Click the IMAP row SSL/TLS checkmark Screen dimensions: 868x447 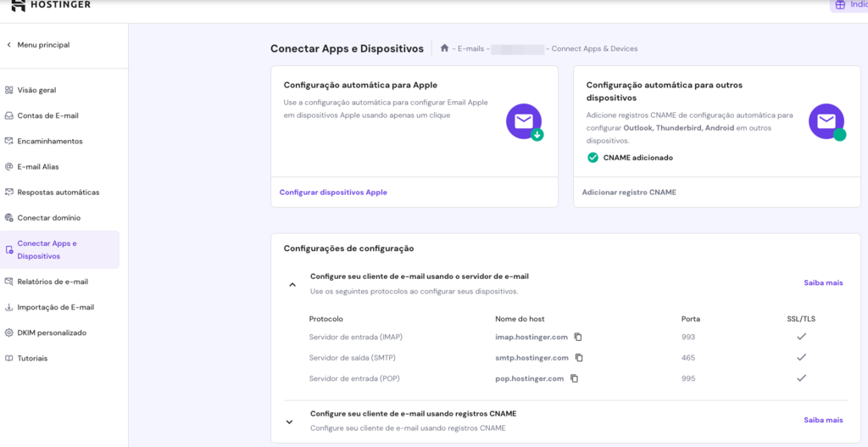pos(801,337)
